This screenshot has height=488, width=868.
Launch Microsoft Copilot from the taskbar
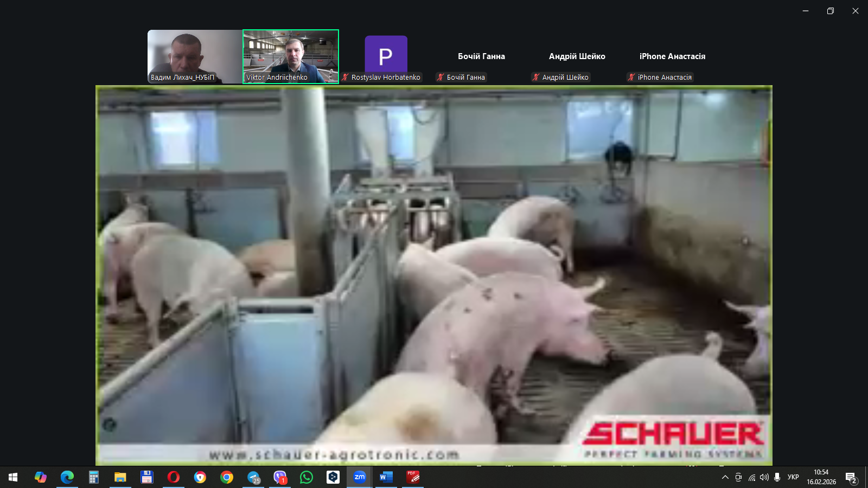[41, 477]
